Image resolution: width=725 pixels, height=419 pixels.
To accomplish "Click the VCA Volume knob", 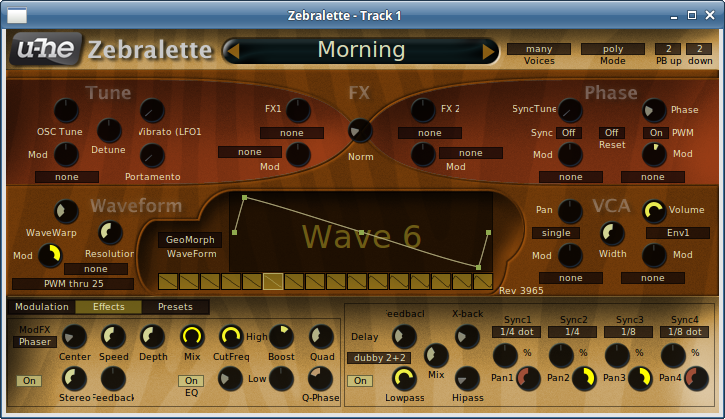I will pyautogui.click(x=654, y=212).
